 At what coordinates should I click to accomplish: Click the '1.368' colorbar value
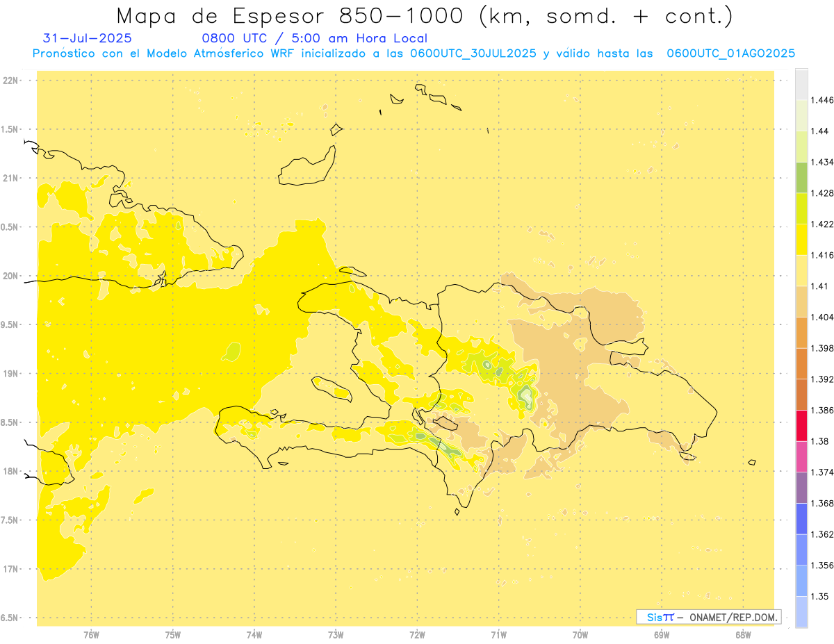(823, 503)
